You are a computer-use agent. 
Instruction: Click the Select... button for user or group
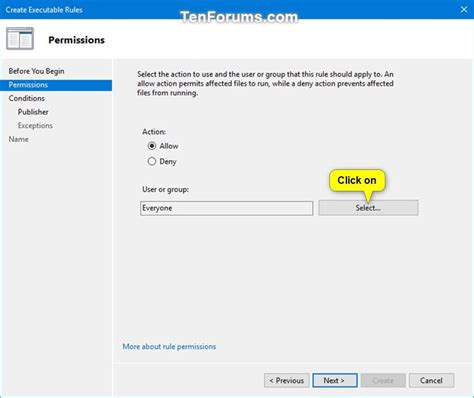[x=368, y=208]
